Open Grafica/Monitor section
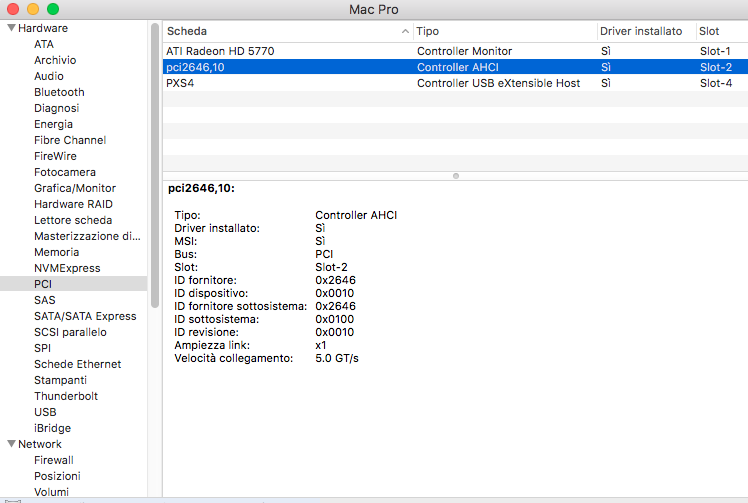The image size is (748, 503). tap(75, 188)
